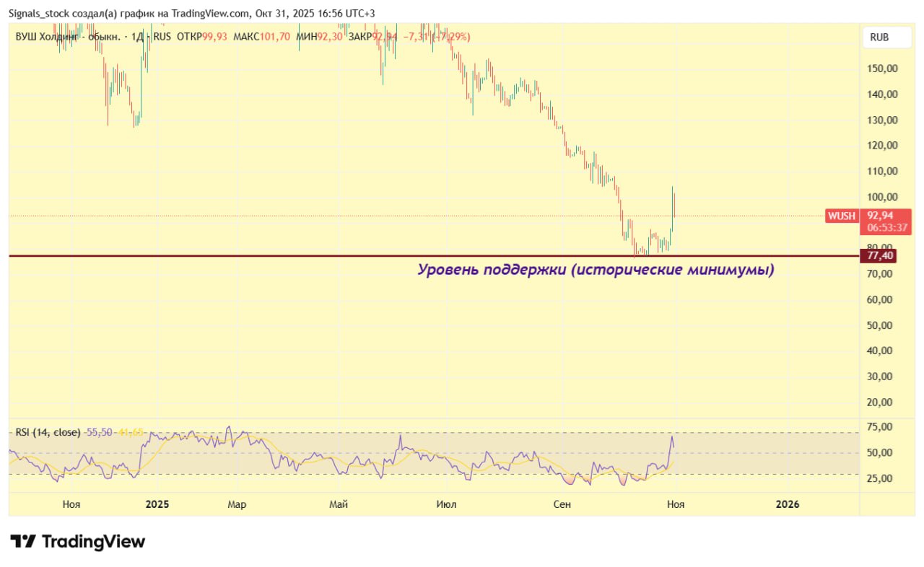Open the RUB currency selector
Viewport: 924px width, 567px height.
pos(879,38)
